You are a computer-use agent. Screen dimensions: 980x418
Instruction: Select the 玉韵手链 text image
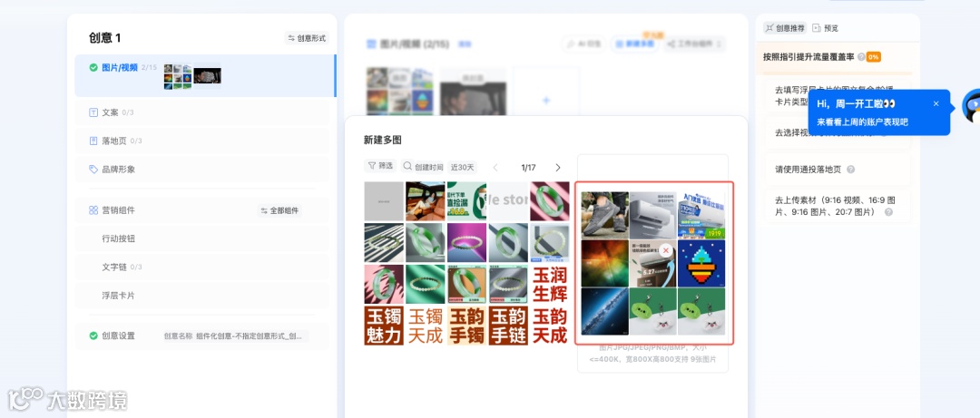click(508, 326)
